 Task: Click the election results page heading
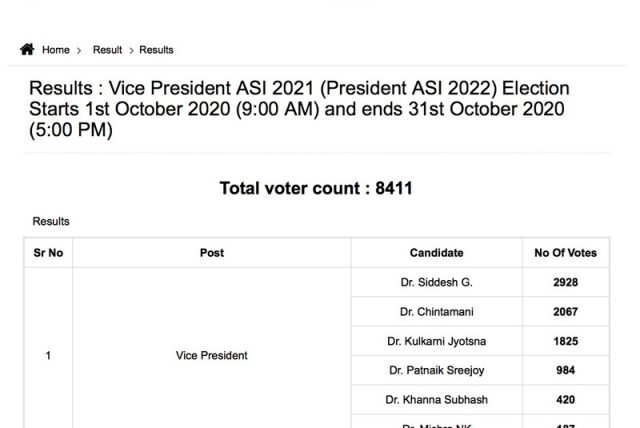299,109
